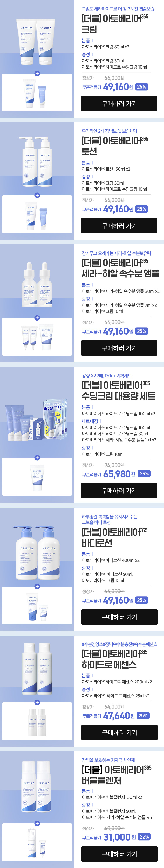Click 구매하러 가기 for 아토베리어365 로션
The width and height of the screenshot is (164, 868).
(119, 226)
